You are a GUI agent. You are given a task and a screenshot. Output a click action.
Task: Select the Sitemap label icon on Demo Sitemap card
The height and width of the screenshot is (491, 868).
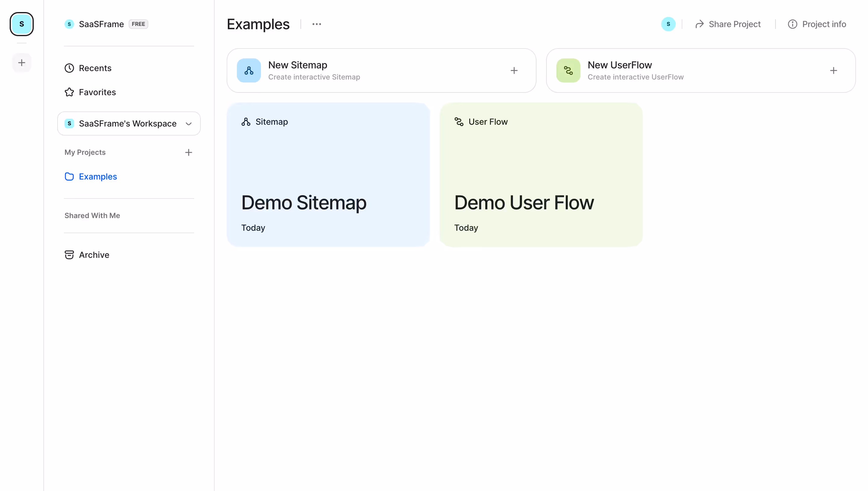pyautogui.click(x=246, y=121)
